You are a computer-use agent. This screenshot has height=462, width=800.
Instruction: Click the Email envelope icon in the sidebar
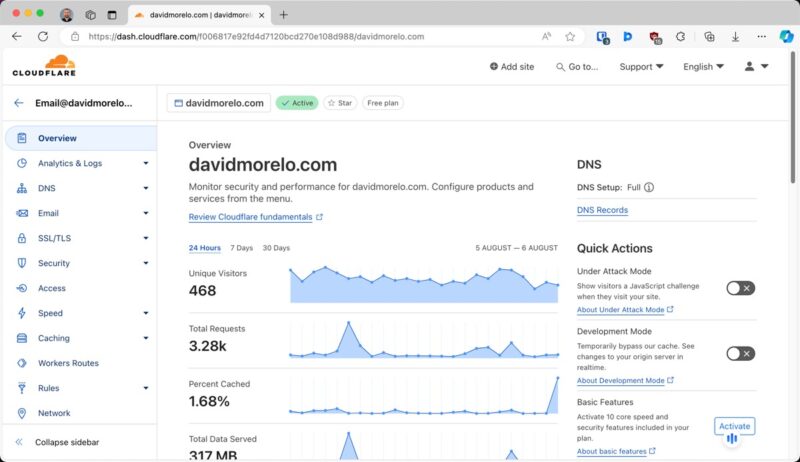[x=21, y=213]
